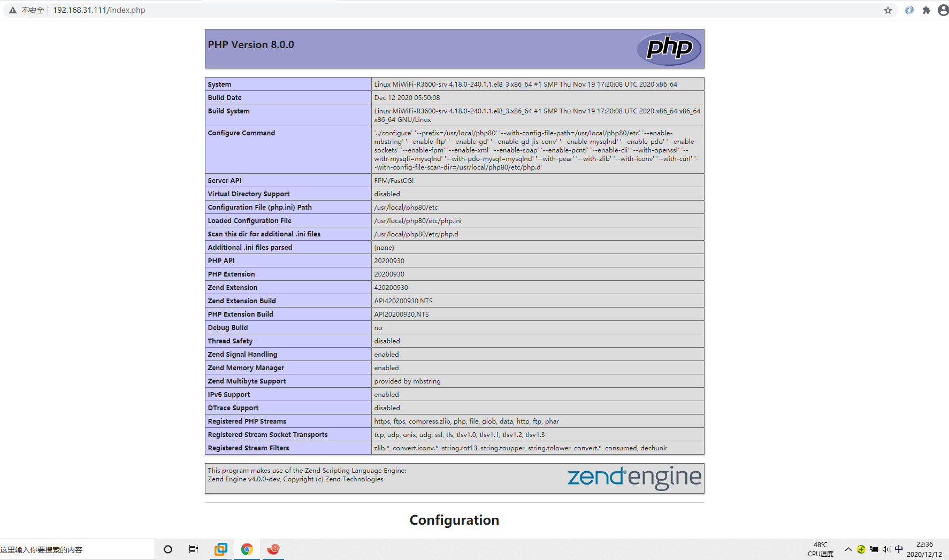
Task: Click the System row label
Action: 219,85
